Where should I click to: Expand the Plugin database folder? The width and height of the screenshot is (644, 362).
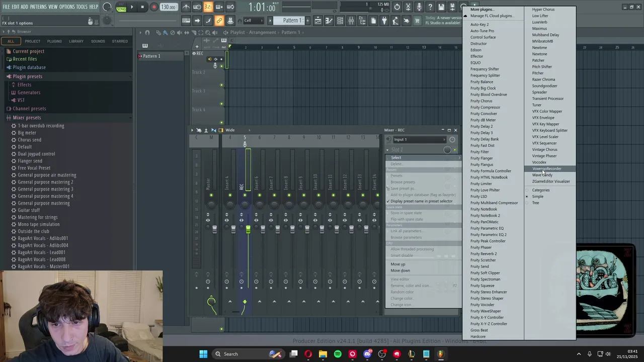pyautogui.click(x=29, y=67)
